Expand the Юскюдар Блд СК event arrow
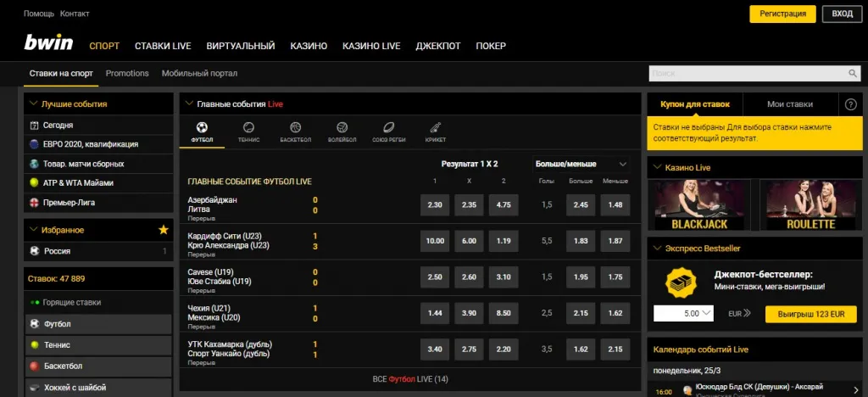The height and width of the screenshot is (397, 868). pyautogui.click(x=858, y=389)
